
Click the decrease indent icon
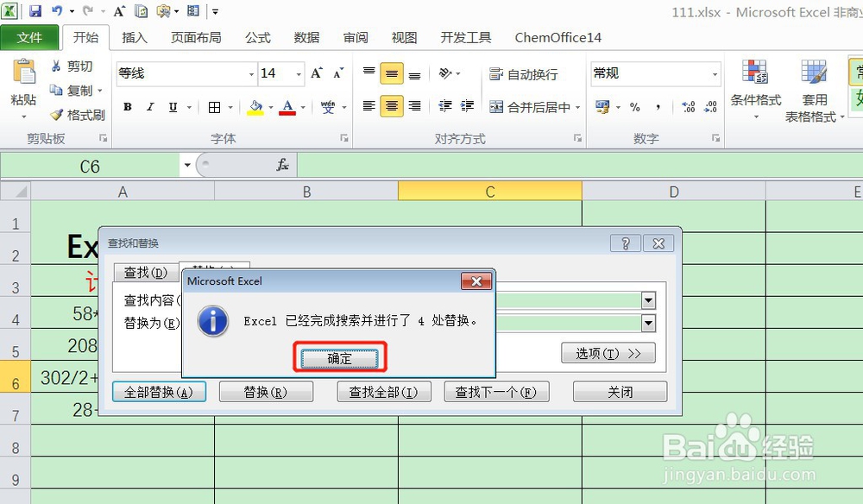coord(445,105)
